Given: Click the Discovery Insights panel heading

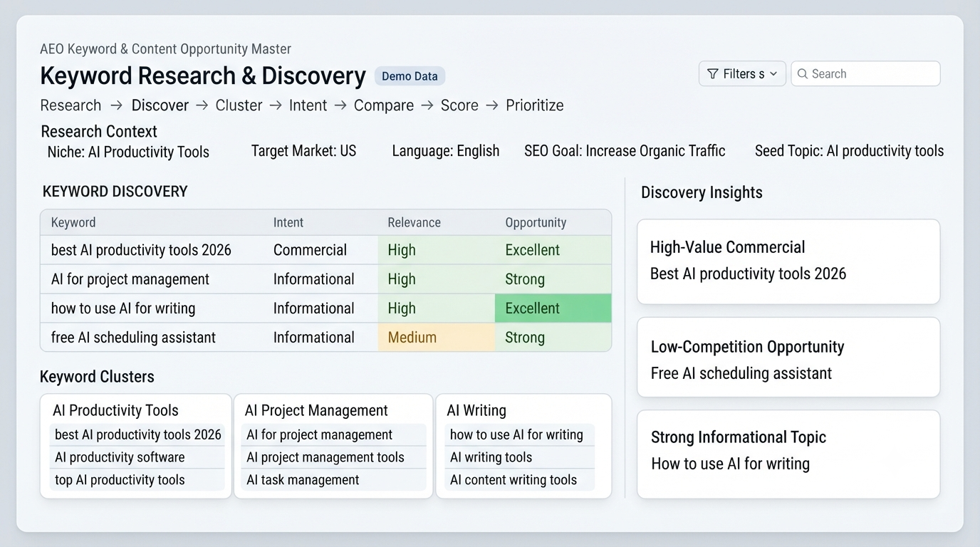Looking at the screenshot, I should click(x=702, y=192).
